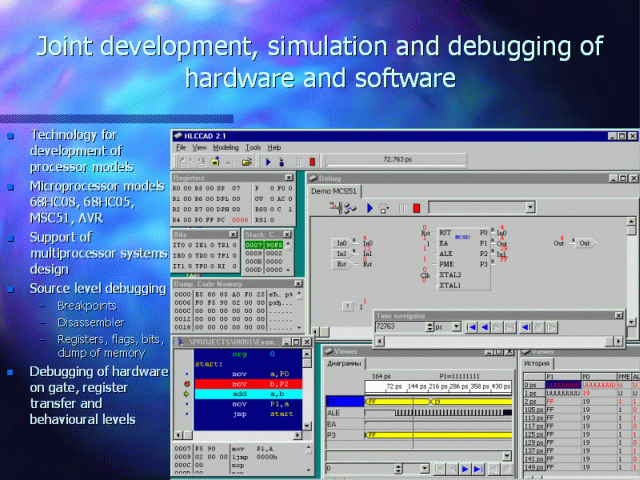
Task: Switch to the 'История' tab in Viewer
Action: tap(535, 362)
